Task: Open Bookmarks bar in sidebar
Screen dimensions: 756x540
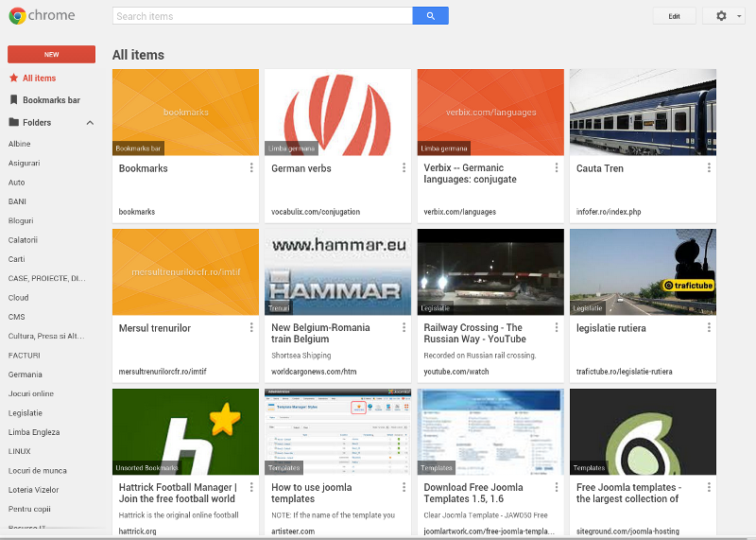Action: [x=51, y=100]
